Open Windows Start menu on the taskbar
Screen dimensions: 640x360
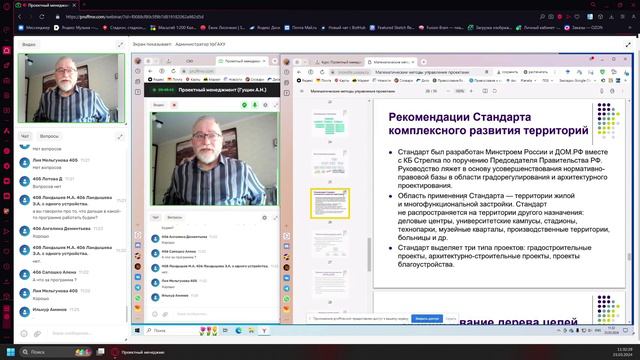11,352
